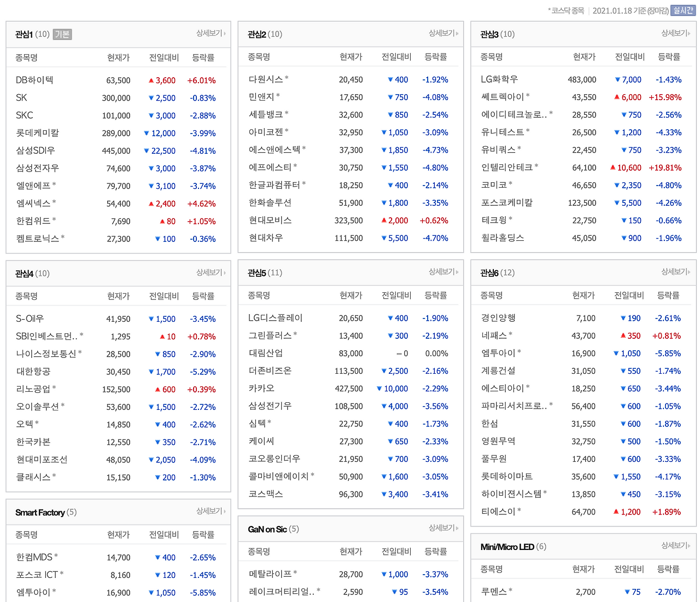
Task: Toggle the 기본 badge on 관심1
Action: [x=63, y=34]
